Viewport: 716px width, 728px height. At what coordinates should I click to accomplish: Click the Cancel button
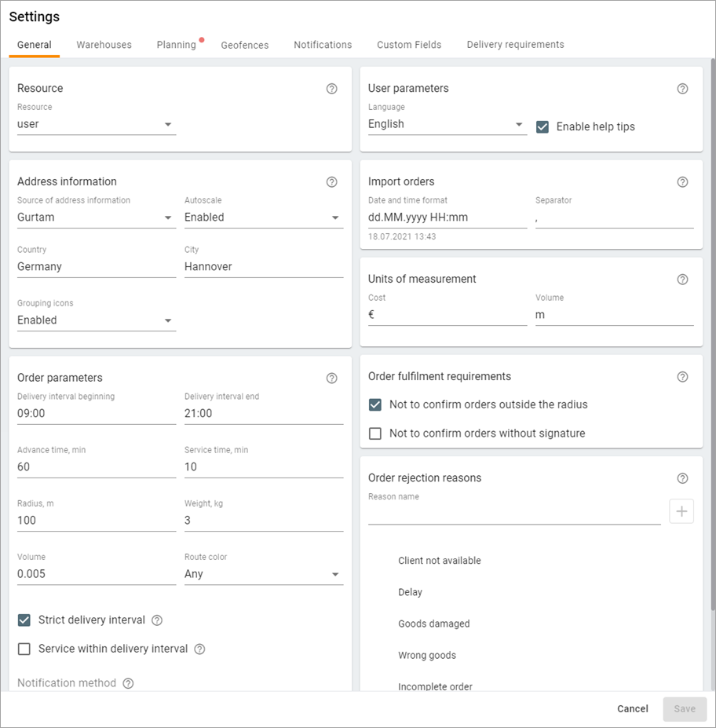pos(632,709)
